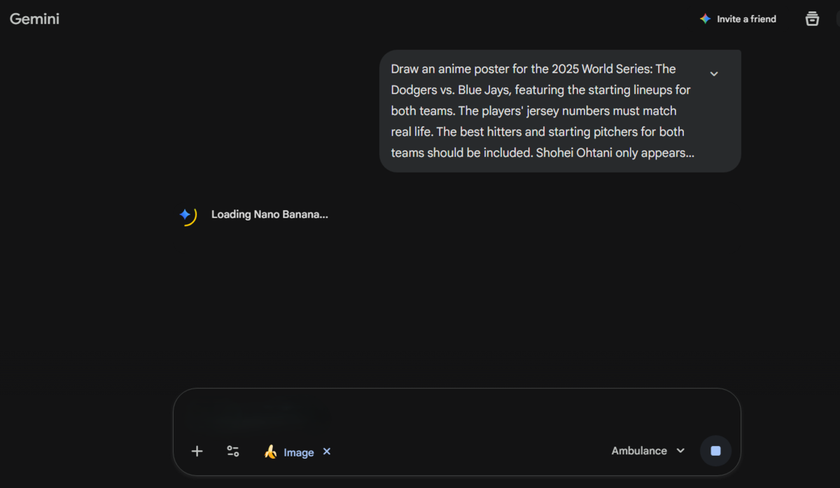Open the stacked box icon at top right
Viewport: 840px width, 488px height.
coord(812,19)
